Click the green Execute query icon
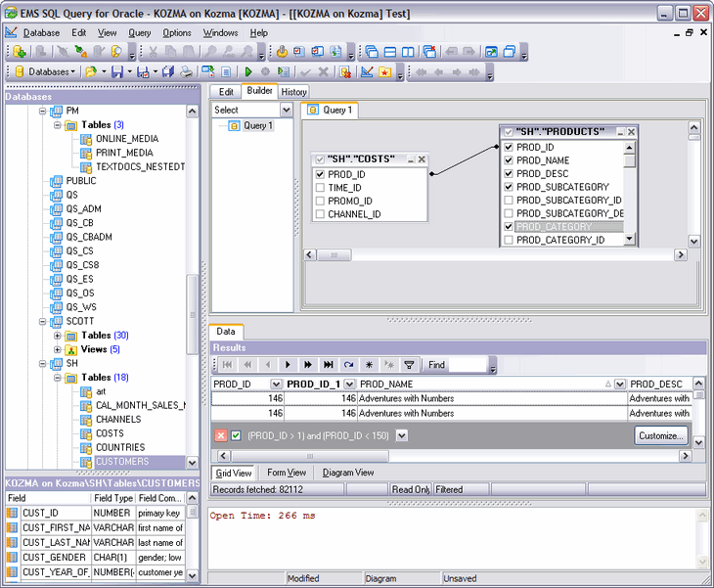This screenshot has width=714, height=588. [x=248, y=72]
